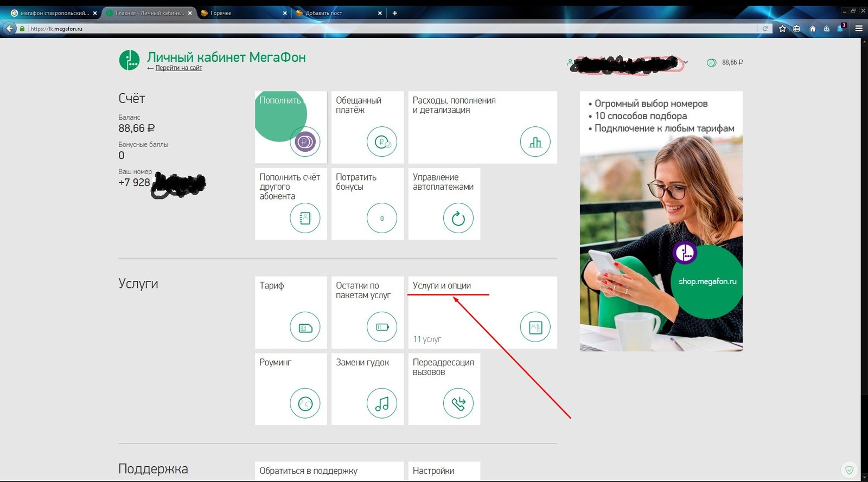Screen dimensions: 868x482
Task: Click the Бонусные баллы label
Action: (x=143, y=145)
